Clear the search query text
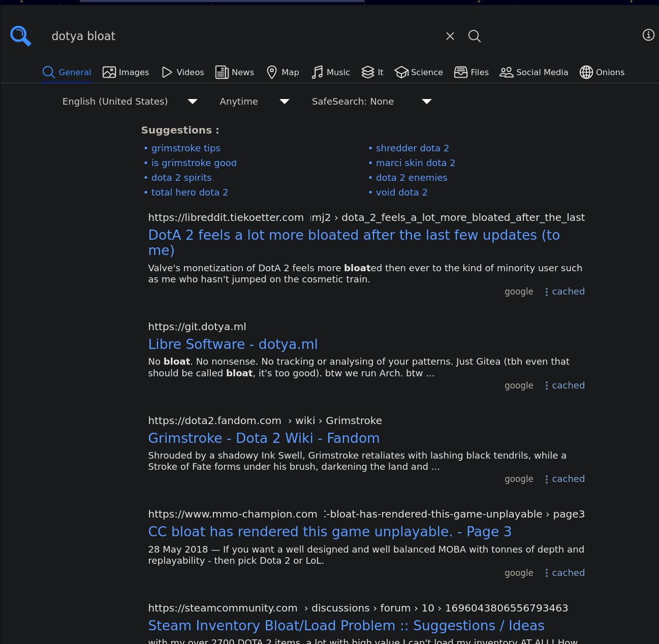659x644 pixels. pyautogui.click(x=450, y=36)
